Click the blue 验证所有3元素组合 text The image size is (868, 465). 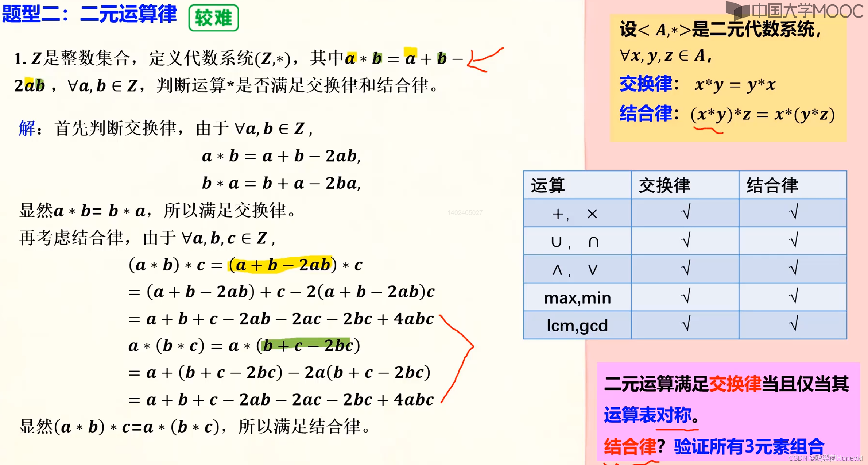coord(749,446)
